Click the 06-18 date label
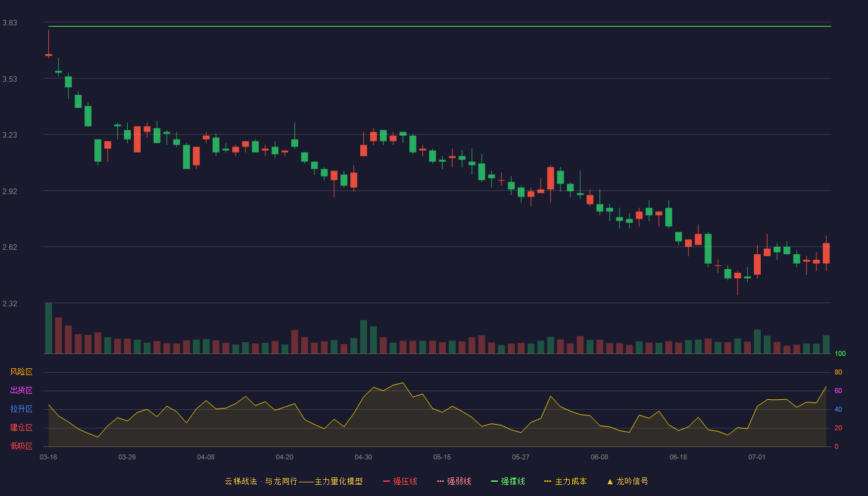Image resolution: width=868 pixels, height=496 pixels. point(678,457)
